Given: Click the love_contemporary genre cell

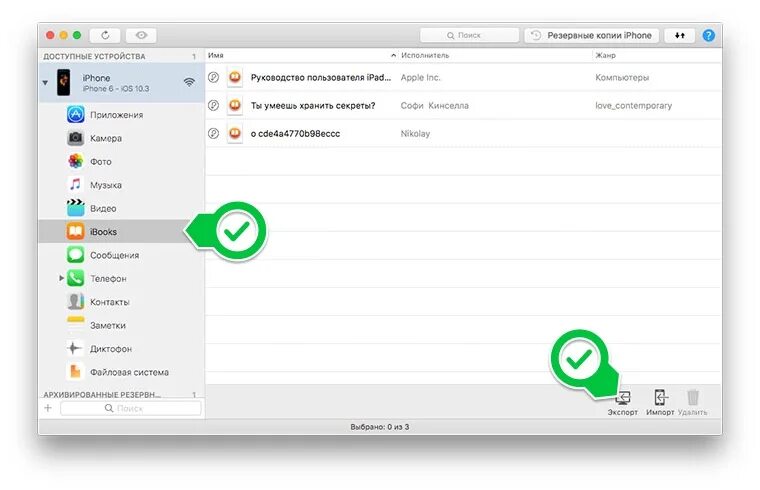Looking at the screenshot, I should point(633,106).
